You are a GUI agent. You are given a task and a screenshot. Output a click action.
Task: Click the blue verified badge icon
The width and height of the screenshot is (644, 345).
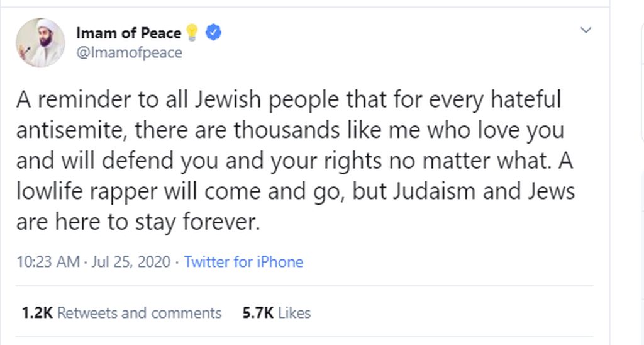(x=213, y=33)
